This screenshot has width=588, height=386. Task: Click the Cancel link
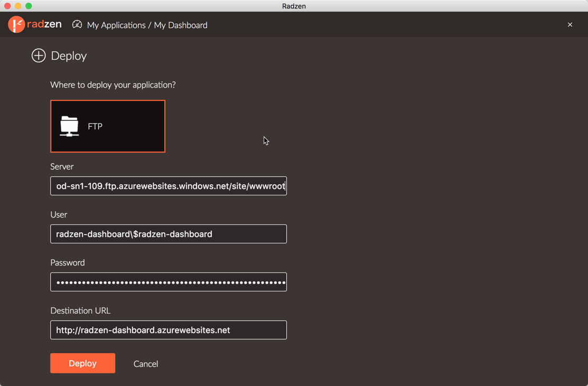coord(146,364)
